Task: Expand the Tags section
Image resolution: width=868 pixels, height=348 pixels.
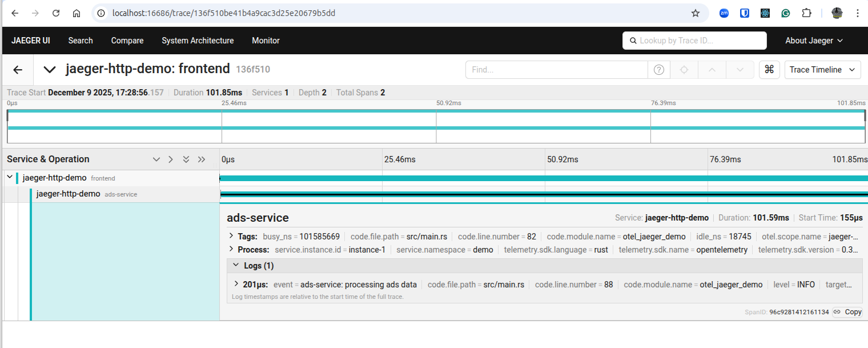Action: tap(231, 236)
